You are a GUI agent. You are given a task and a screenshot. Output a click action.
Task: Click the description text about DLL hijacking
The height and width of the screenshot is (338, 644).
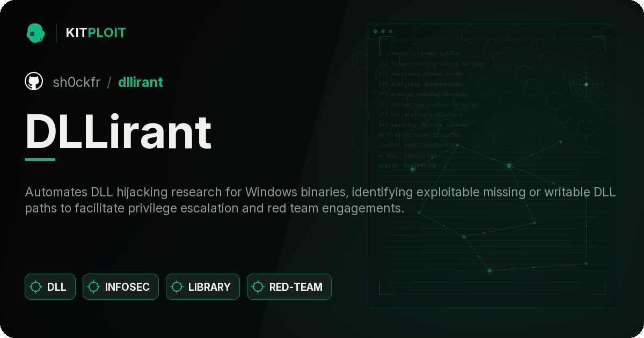[x=320, y=200]
